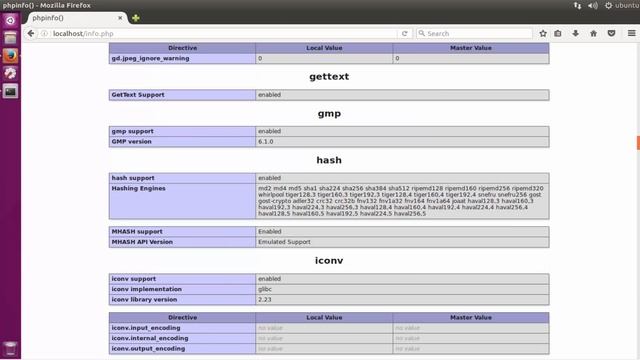Select the phpinfo() tab
The image size is (640, 360).
click(76, 18)
